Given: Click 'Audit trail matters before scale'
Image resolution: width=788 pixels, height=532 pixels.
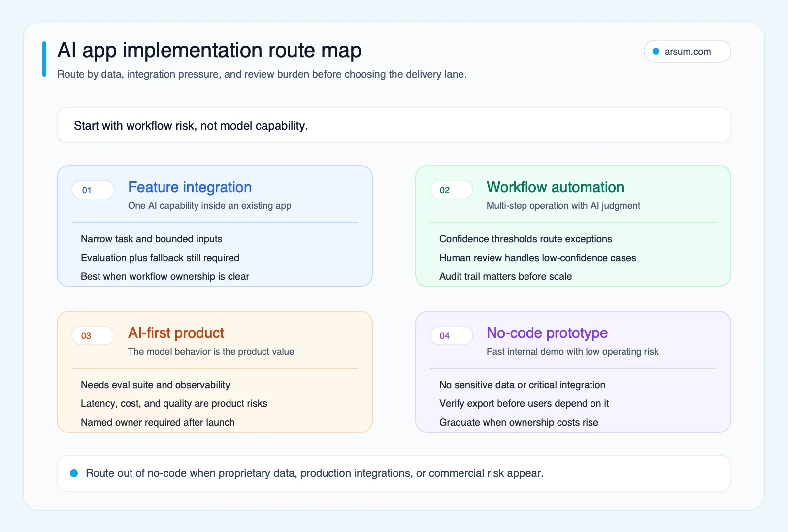Looking at the screenshot, I should pyautogui.click(x=506, y=276).
